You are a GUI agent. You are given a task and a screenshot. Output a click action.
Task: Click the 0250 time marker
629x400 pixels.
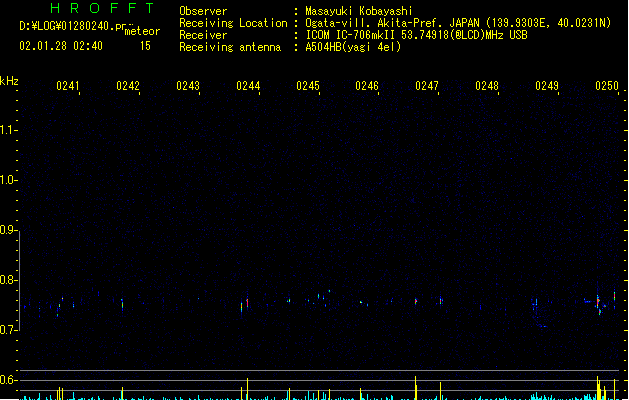[x=607, y=86]
